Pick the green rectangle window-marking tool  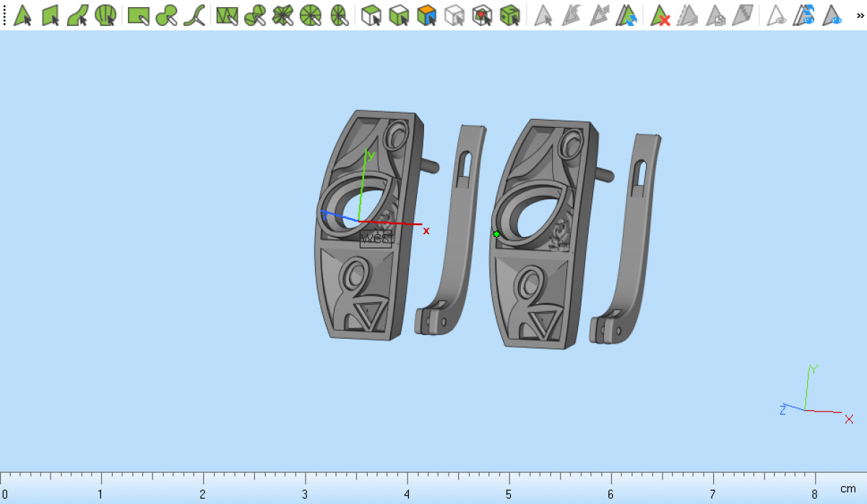coord(138,14)
